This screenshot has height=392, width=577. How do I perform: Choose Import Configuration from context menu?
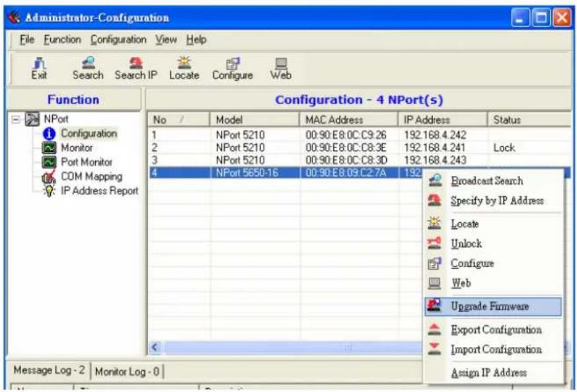point(494,349)
